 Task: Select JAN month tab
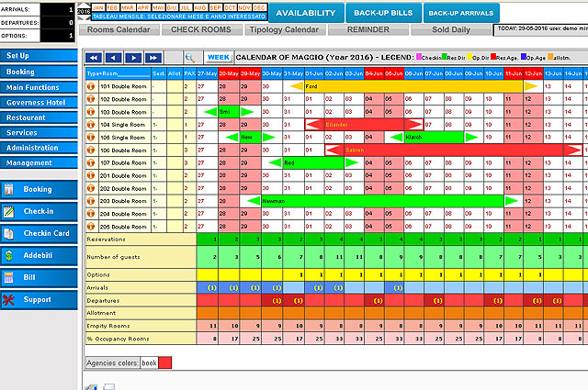coord(98,7)
